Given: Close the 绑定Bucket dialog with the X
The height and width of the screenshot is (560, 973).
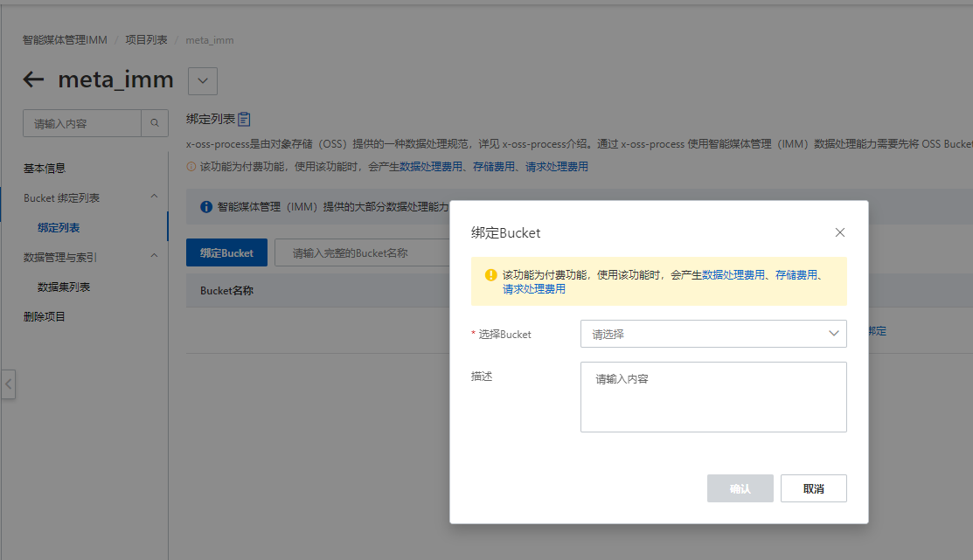Looking at the screenshot, I should click(x=839, y=232).
